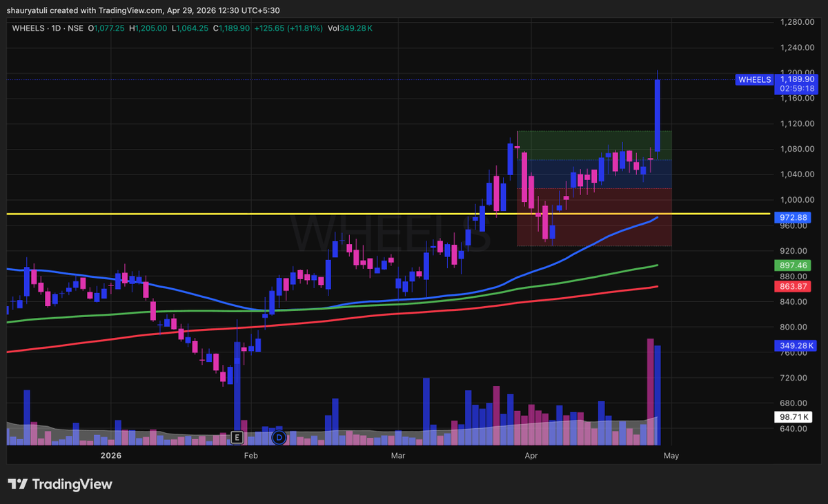Click the May label on time axis
Viewport: 828px width, 504px height.
(671, 456)
